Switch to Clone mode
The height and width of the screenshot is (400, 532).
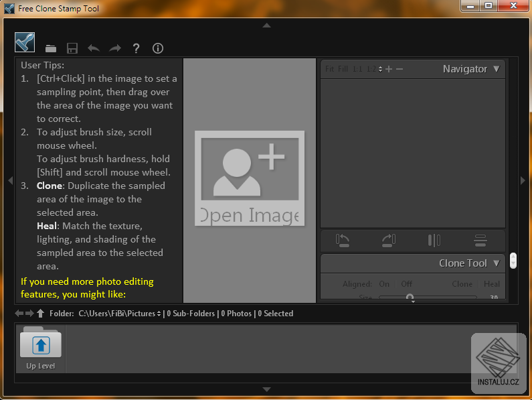[462, 284]
